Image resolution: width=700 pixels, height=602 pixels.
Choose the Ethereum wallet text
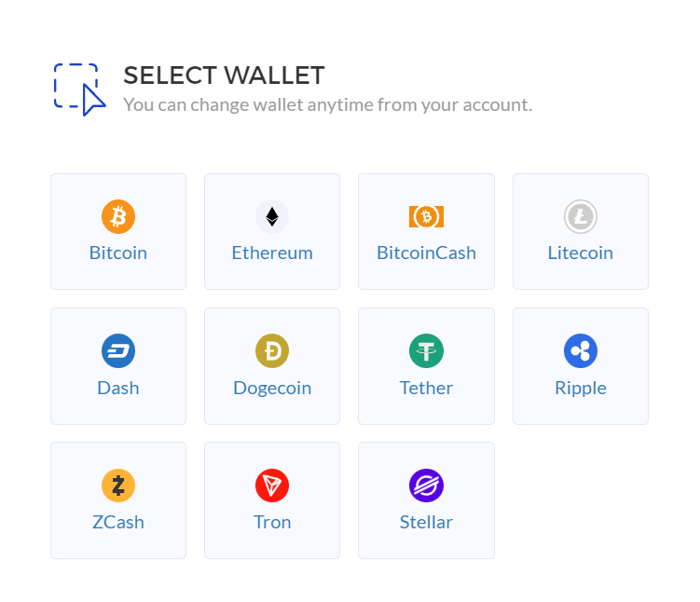coord(272,253)
